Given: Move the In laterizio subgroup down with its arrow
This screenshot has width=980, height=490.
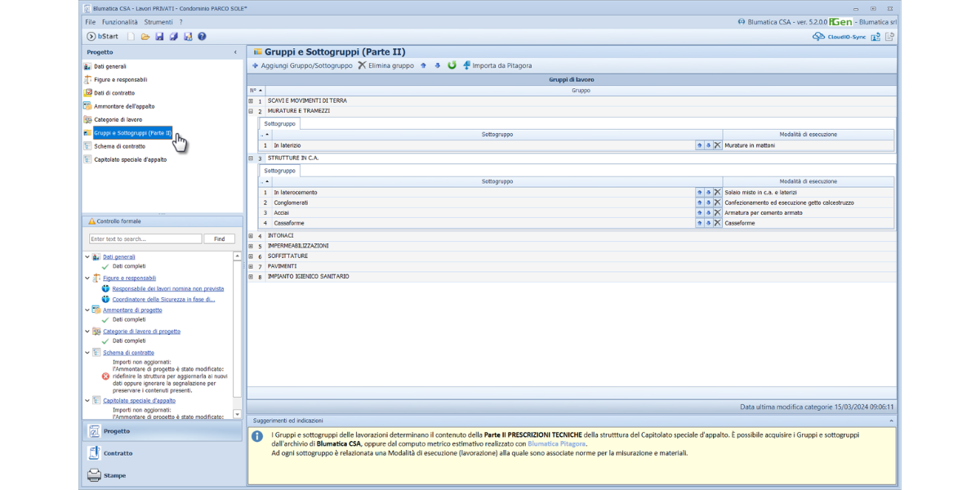Looking at the screenshot, I should point(708,145).
